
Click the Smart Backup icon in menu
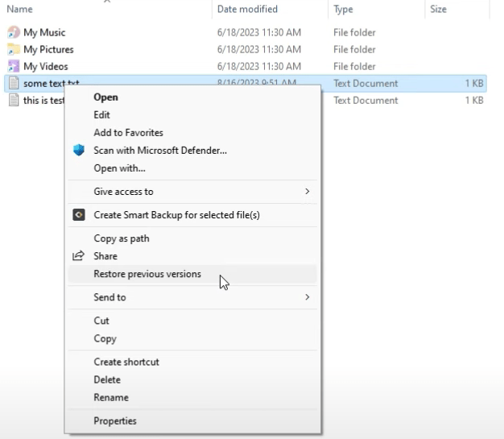(x=79, y=215)
